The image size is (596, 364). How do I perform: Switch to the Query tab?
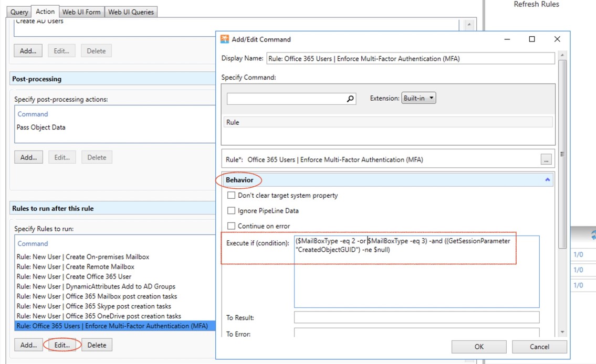pos(19,12)
